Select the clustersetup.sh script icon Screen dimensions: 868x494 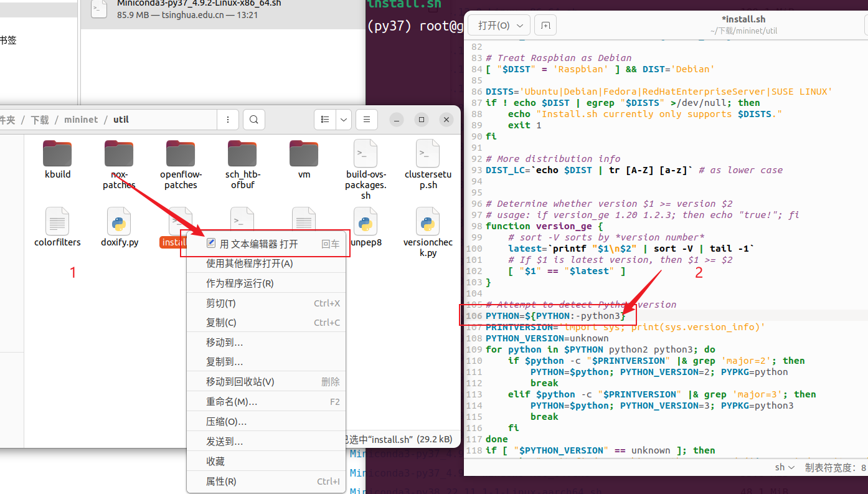pyautogui.click(x=428, y=153)
